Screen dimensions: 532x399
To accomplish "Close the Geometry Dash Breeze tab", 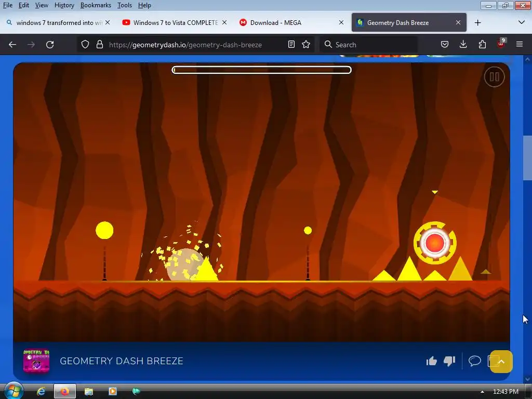I will (458, 22).
